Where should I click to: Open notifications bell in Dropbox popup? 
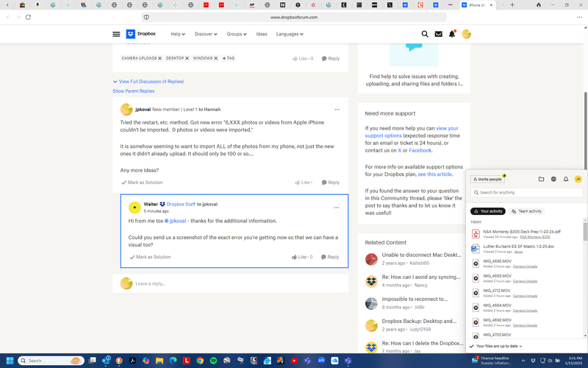click(x=566, y=179)
